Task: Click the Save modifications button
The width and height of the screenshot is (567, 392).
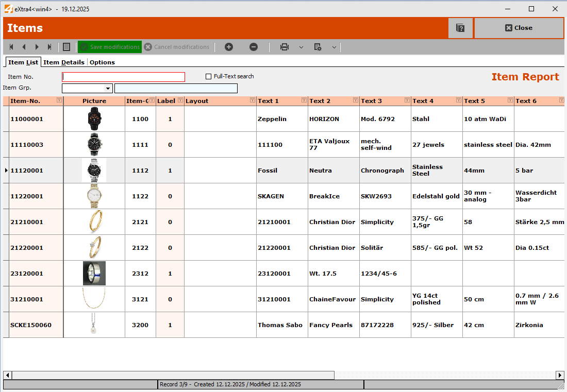Action: tap(109, 47)
